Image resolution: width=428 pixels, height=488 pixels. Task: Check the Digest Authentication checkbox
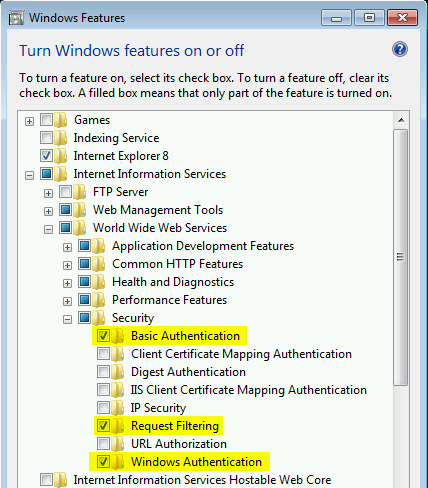coord(103,371)
